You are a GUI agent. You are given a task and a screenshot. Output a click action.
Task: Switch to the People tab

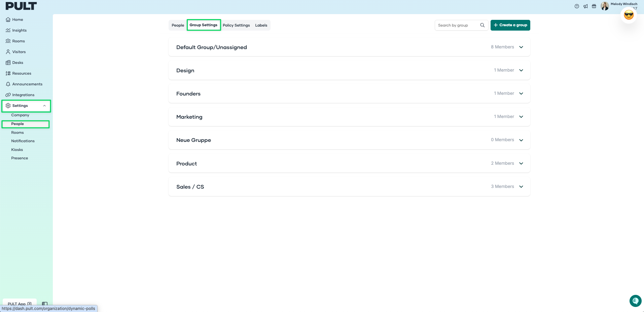click(178, 25)
